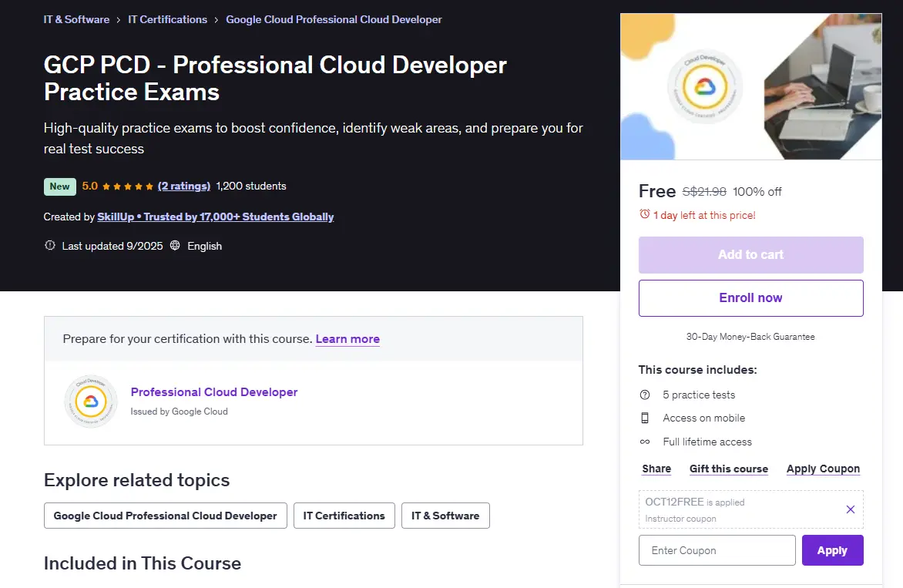Click the infinity lifetime access icon
The width and height of the screenshot is (903, 588).
pos(645,442)
